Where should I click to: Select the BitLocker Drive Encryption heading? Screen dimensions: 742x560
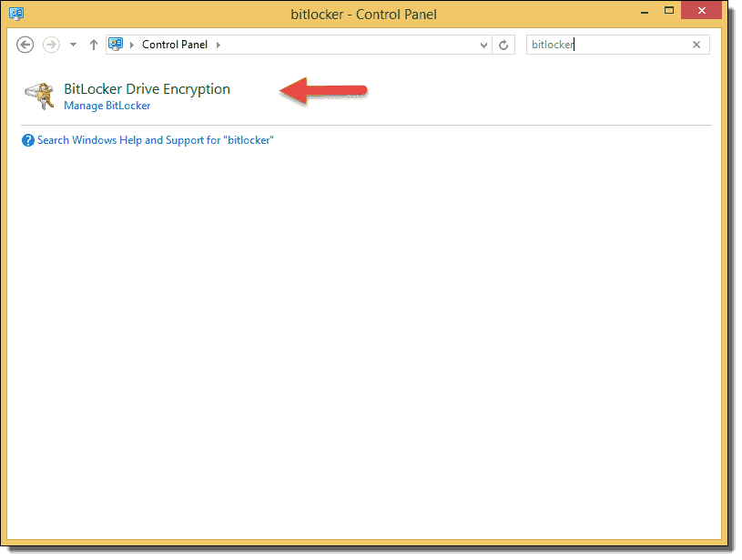147,88
